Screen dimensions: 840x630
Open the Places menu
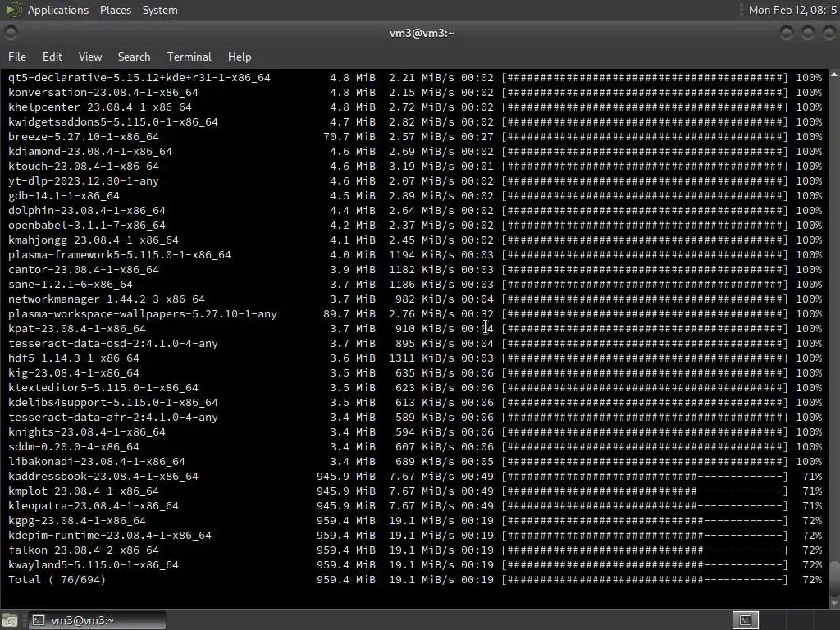115,10
